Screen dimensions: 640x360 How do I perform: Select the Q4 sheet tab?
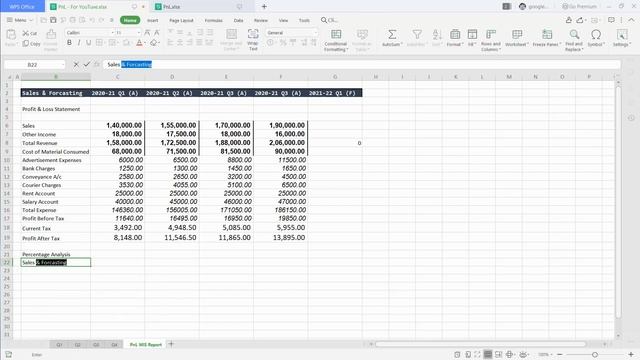(114, 344)
